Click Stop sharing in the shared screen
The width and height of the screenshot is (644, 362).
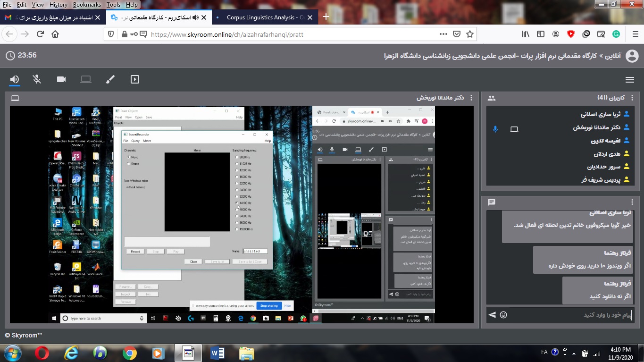269,306
